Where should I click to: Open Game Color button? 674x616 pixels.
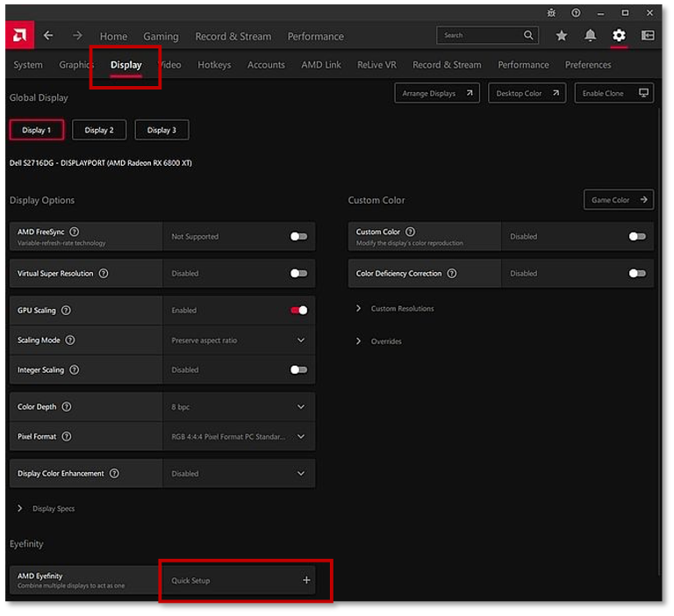(x=619, y=200)
